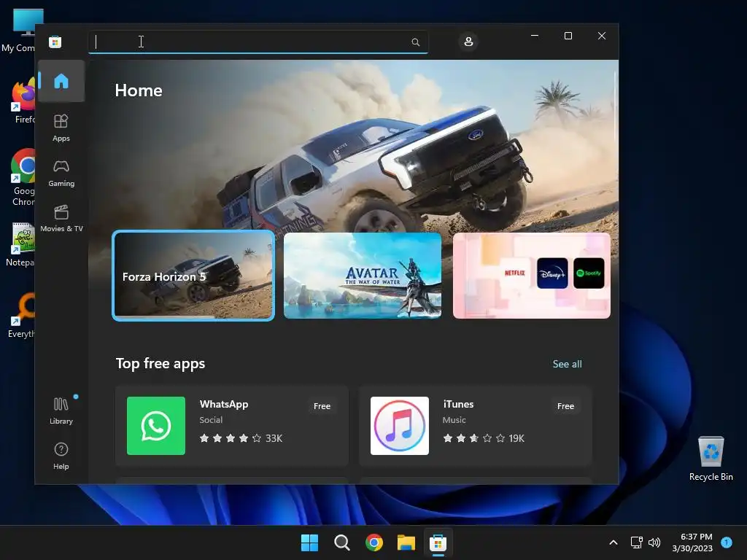Screen dimensions: 747x560
Task: Go to the Gaming section
Action: click(61, 174)
